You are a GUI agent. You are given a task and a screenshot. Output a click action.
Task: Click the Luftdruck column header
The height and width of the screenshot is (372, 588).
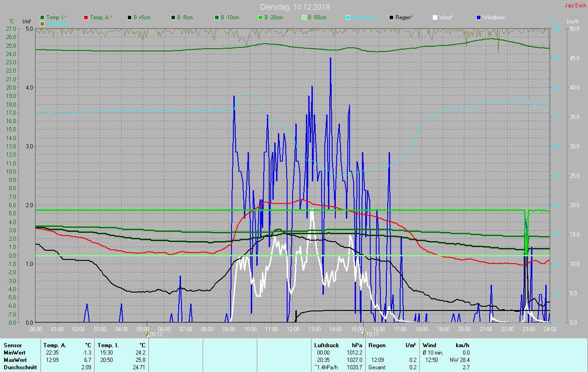pyautogui.click(x=326, y=345)
